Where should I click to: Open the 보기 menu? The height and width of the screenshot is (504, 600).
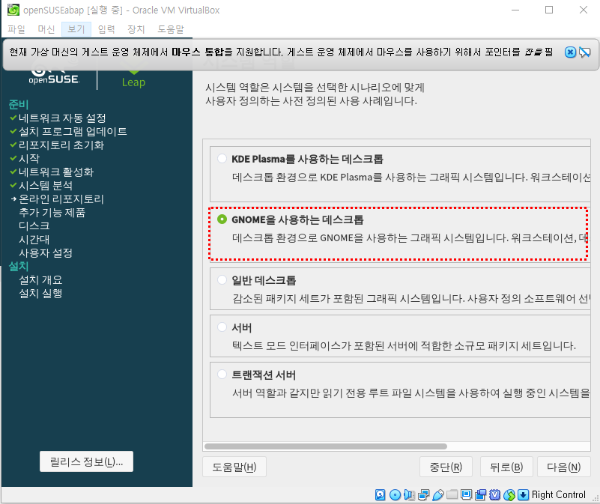[76, 29]
